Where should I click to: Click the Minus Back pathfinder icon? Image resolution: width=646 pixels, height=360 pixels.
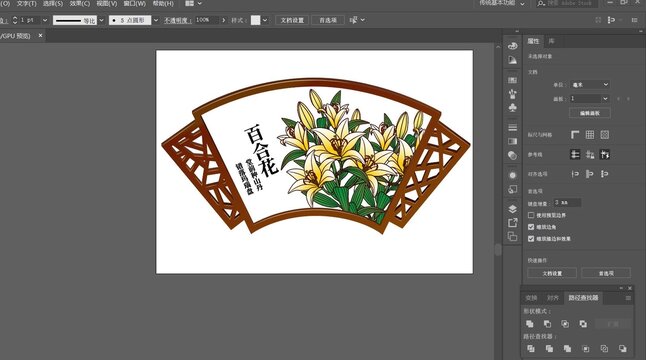[623, 348]
